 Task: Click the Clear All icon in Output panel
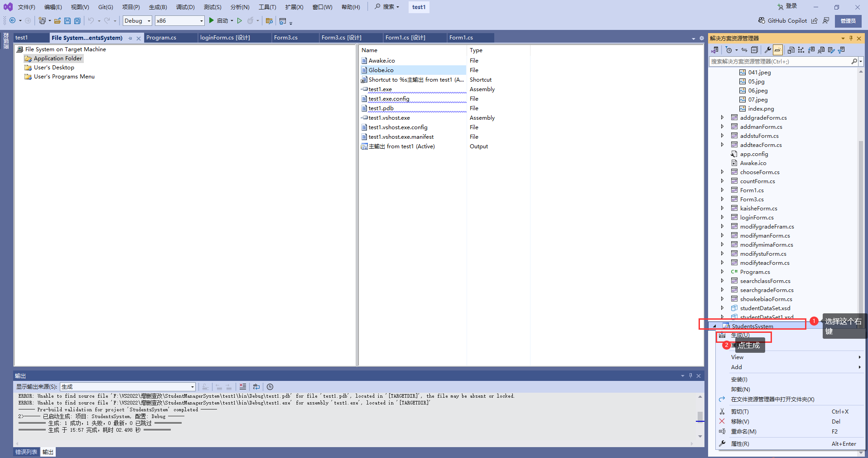pos(243,387)
